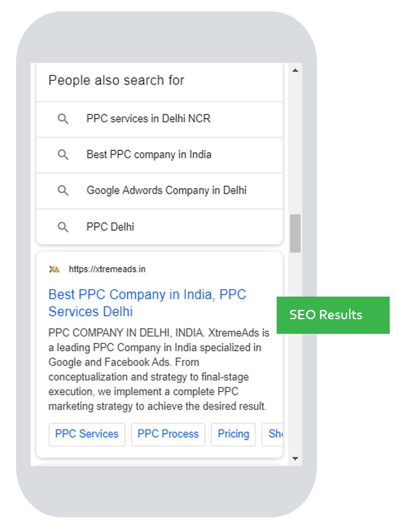Screen dimensions: 399x532
Task: Open the "Best PPC Company in India, PPC Services Delhi" result
Action: point(148,303)
